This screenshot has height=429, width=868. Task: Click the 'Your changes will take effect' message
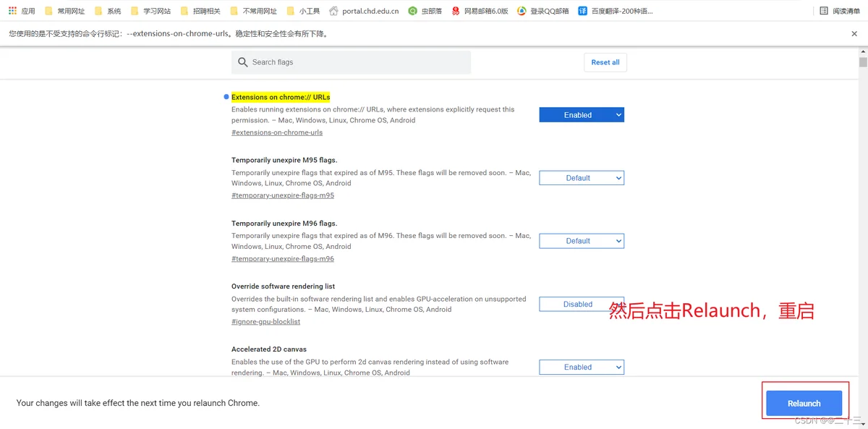[x=138, y=403]
